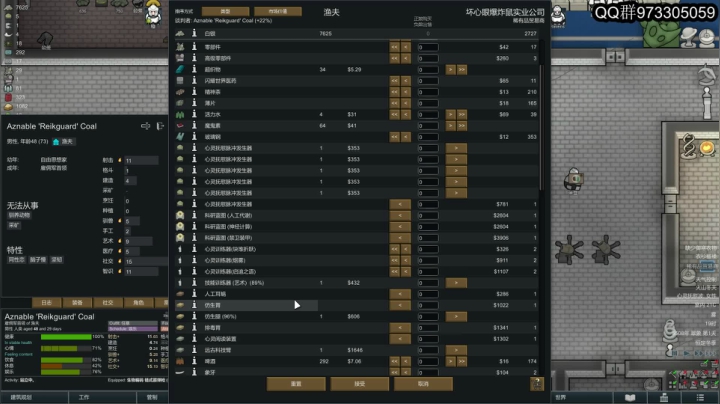Viewport: 720px width, 404px height.
Task: Open info for 闪耀世界医药 row
Action: click(x=194, y=80)
